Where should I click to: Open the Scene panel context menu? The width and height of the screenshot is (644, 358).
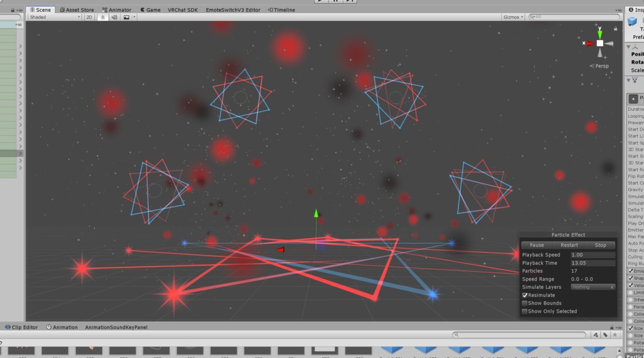click(619, 10)
